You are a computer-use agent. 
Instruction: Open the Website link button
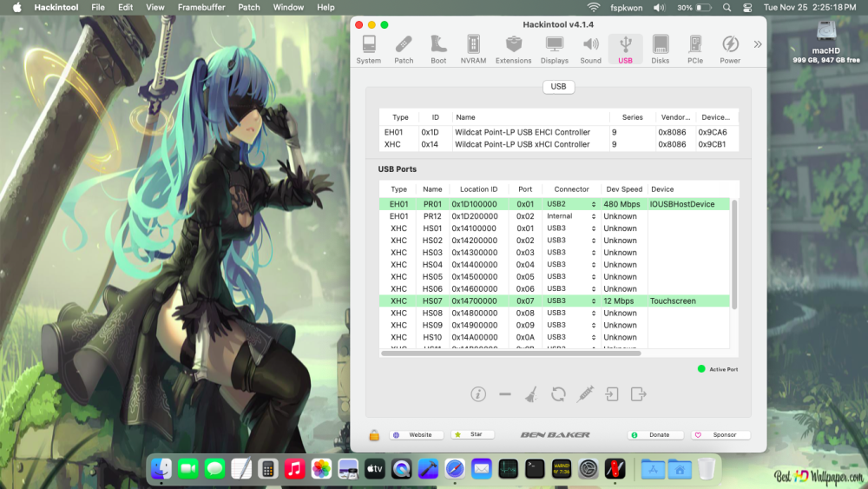(417, 435)
